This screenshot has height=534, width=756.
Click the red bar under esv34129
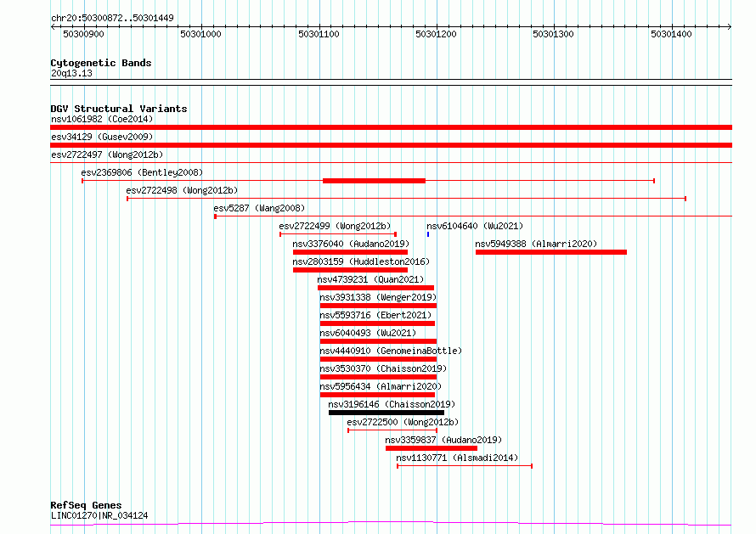tap(391, 145)
